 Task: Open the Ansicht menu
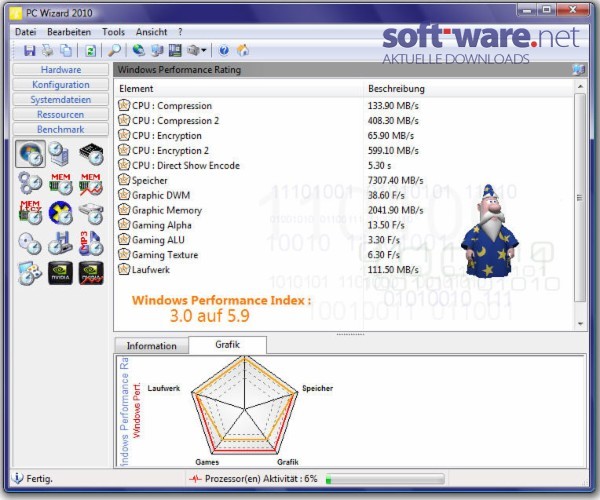coord(152,32)
